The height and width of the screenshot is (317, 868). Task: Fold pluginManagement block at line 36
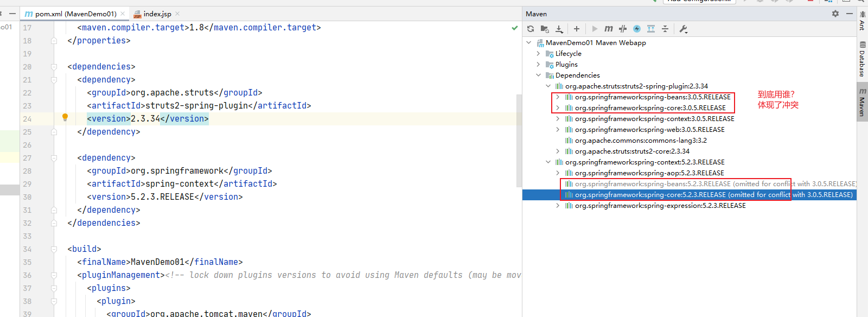pos(54,275)
